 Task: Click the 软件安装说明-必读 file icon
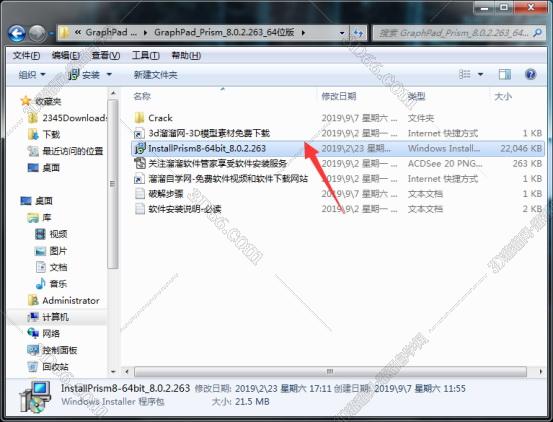point(140,209)
